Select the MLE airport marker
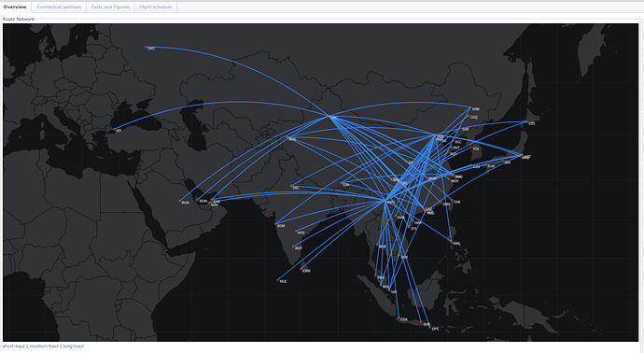644x353 pixels. (x=278, y=280)
